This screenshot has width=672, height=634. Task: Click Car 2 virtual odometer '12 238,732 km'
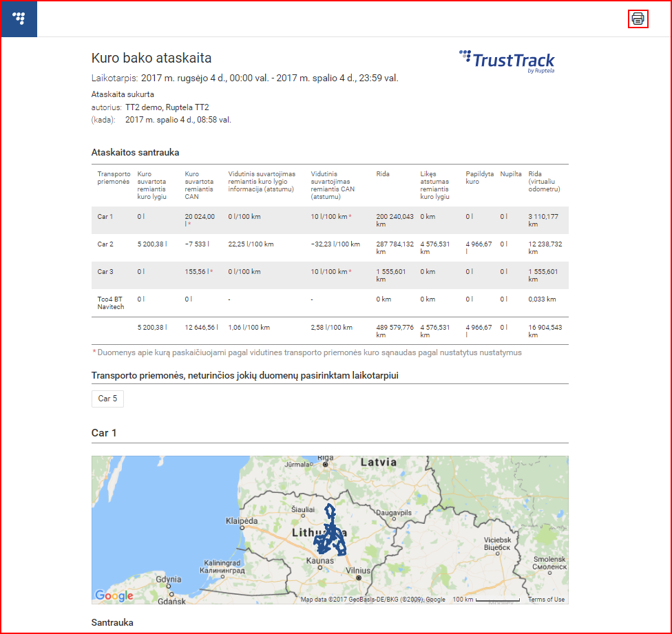click(x=545, y=248)
